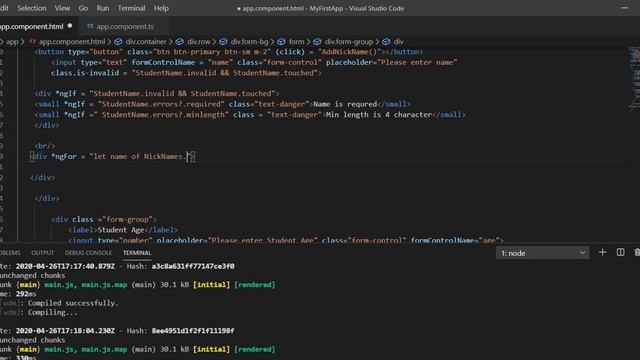Click 'Compiling...' in terminal output
This screenshot has width=640, height=360.
52,313
